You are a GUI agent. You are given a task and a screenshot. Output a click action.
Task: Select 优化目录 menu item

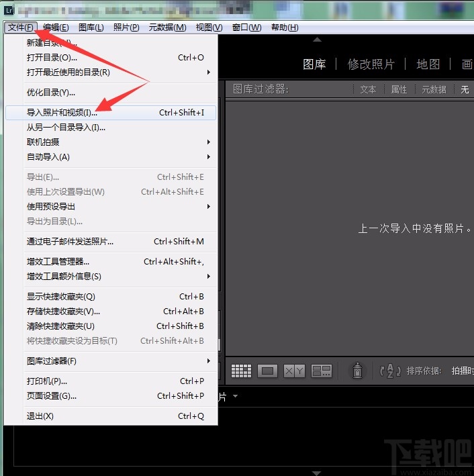pos(111,93)
